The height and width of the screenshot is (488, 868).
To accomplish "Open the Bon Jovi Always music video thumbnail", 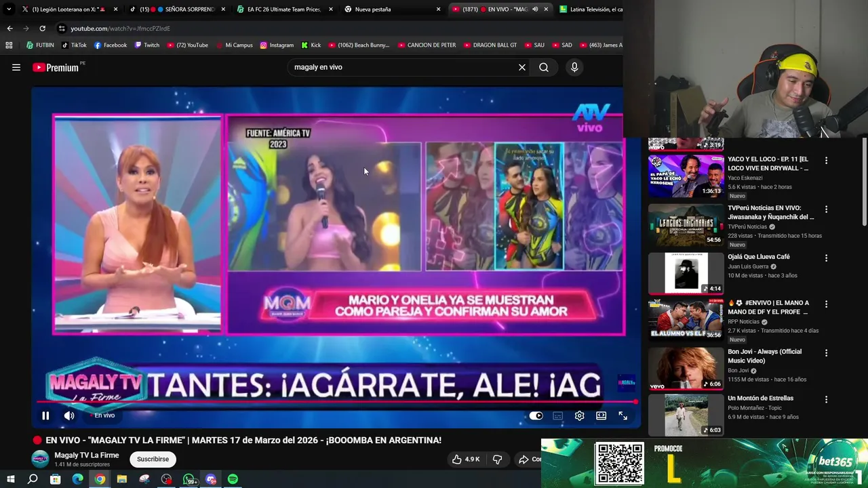I will click(x=686, y=369).
